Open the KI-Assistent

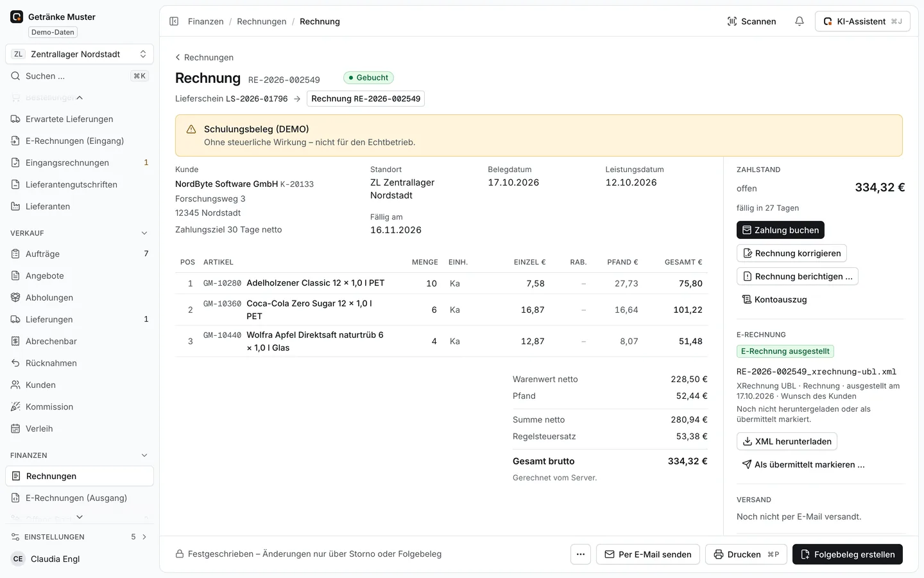click(862, 21)
